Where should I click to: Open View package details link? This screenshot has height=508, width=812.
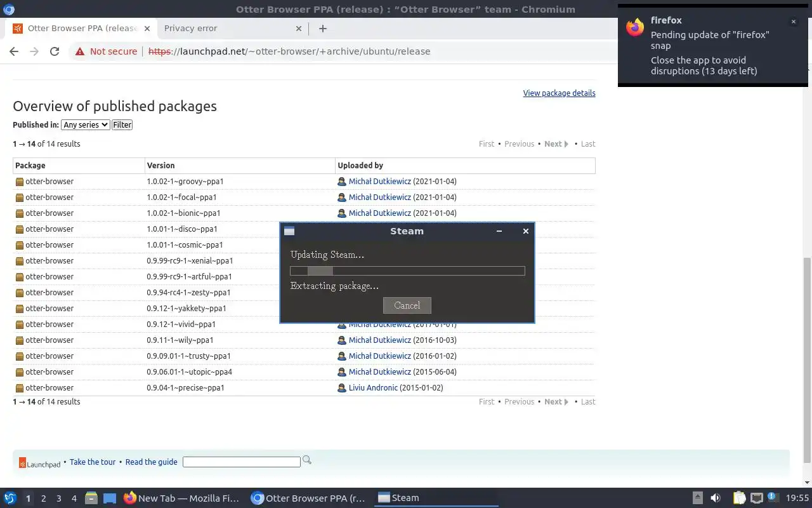coord(559,93)
